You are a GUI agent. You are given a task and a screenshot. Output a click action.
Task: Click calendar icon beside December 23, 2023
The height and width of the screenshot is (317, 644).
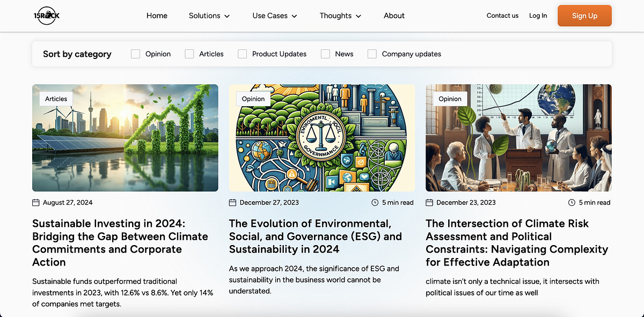(429, 203)
